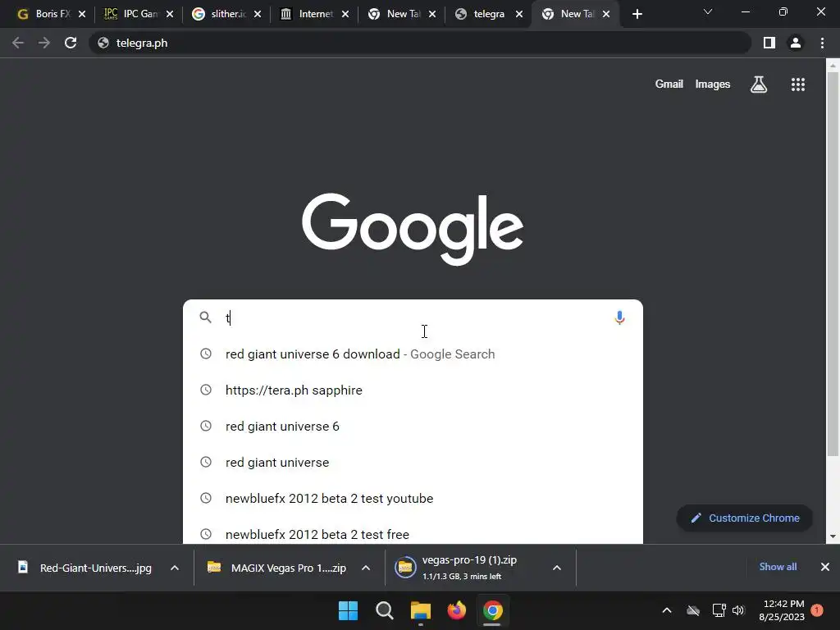Select suggestion red giant universe 6
Image resolution: width=840 pixels, height=630 pixels.
pos(413,427)
